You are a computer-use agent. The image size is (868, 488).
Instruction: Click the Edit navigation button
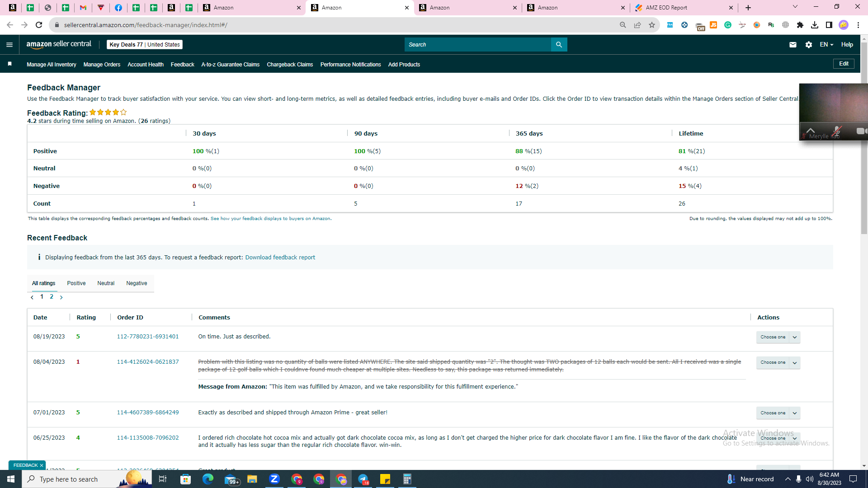pos(844,64)
